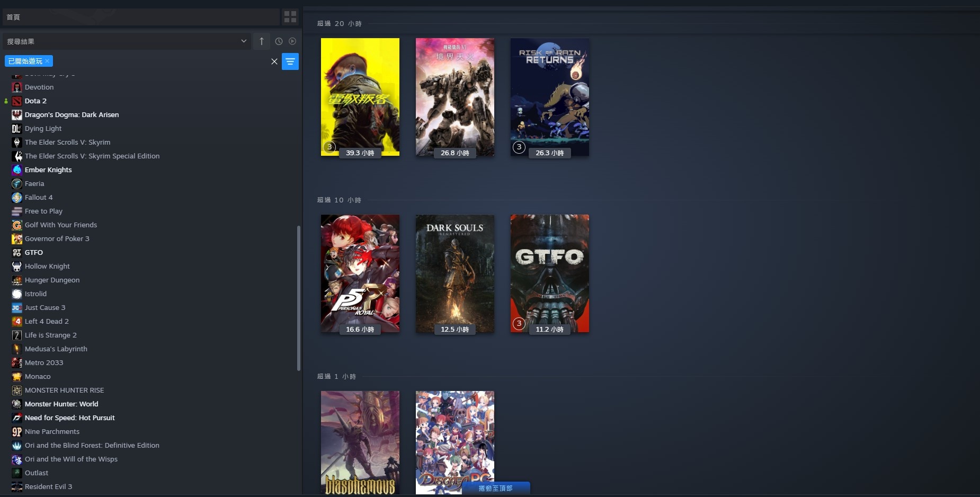The height and width of the screenshot is (497, 980).
Task: Click the friends badge on Cyberpunk cover
Action: pyautogui.click(x=329, y=147)
